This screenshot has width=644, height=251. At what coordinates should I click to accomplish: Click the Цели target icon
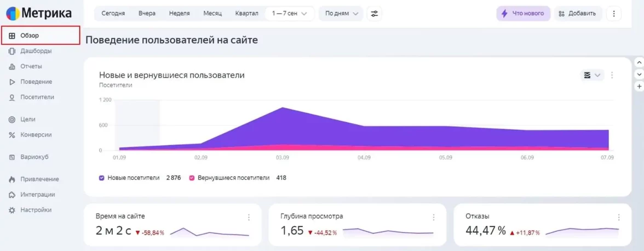12,119
